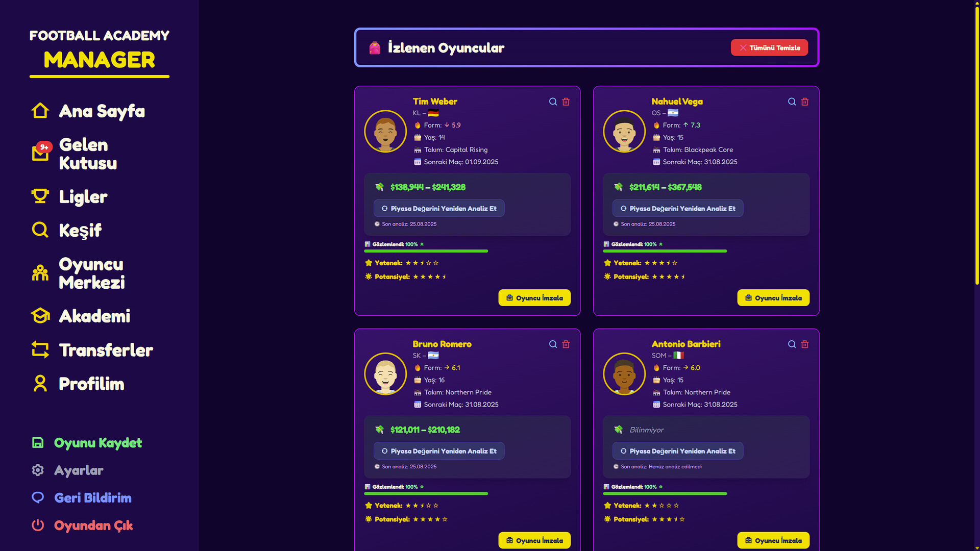980x551 pixels.
Task: Click the trash icon on Bruno Romero's card
Action: 566,344
